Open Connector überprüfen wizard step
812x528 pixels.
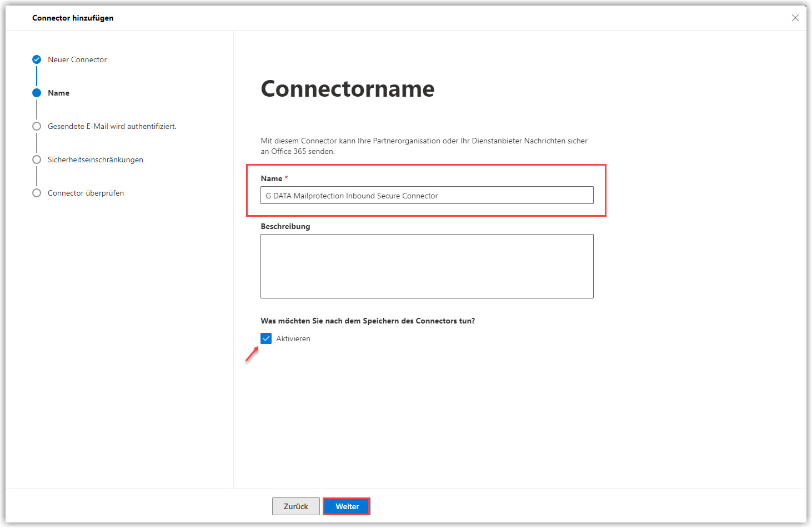coord(86,193)
